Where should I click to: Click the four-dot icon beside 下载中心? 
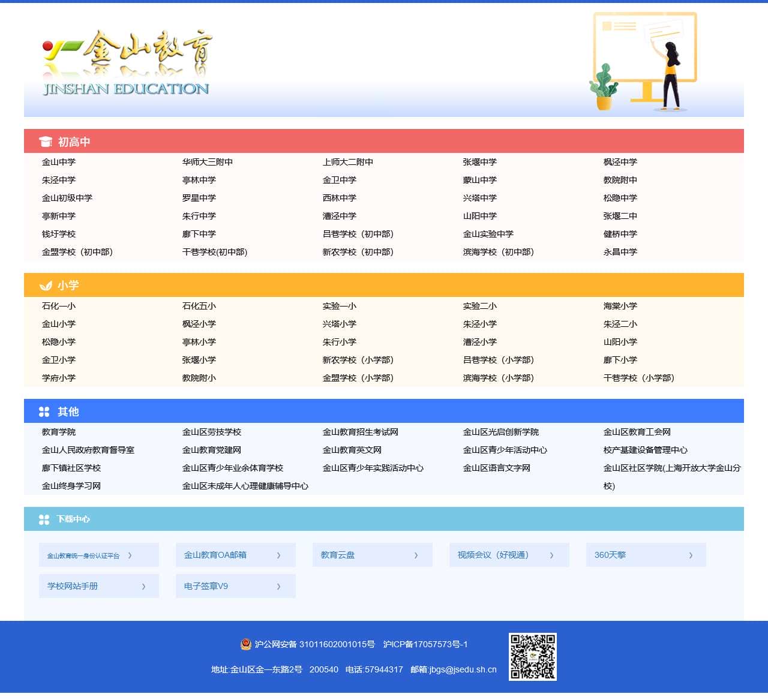coord(44,519)
